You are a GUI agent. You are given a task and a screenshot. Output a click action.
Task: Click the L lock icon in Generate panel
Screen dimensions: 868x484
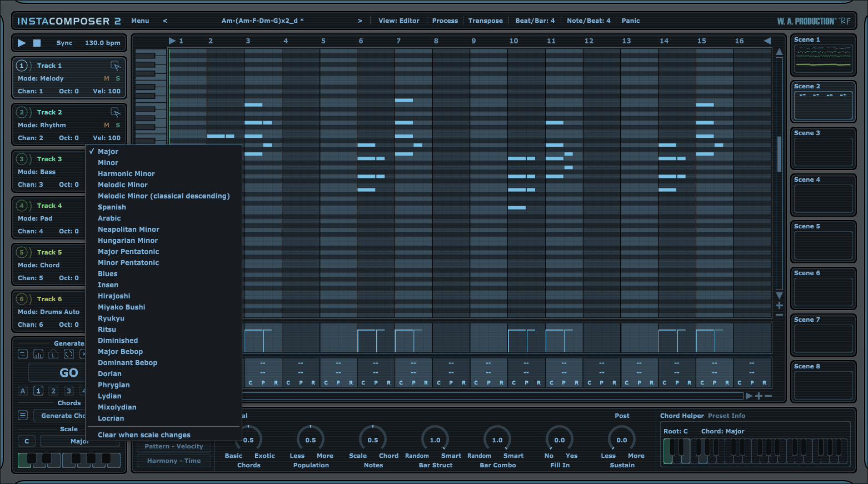(53, 354)
